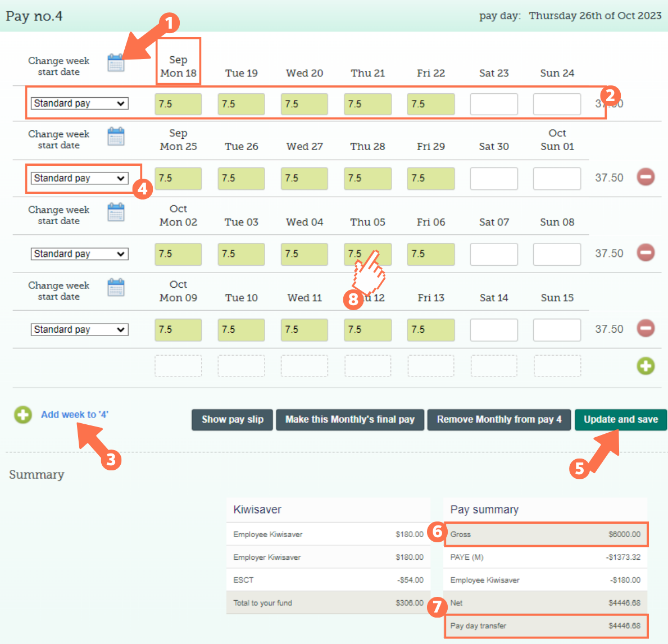Open calendar icon for Sep Mon 25 week
Image resolution: width=668 pixels, height=644 pixels.
[x=116, y=137]
